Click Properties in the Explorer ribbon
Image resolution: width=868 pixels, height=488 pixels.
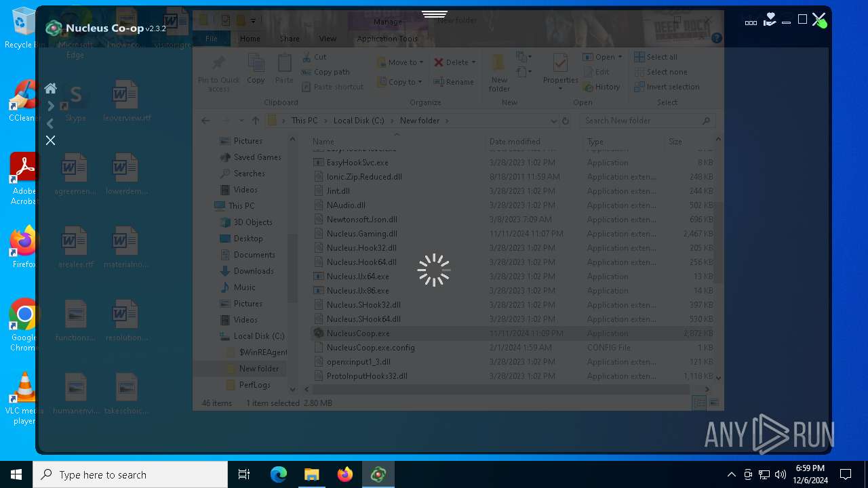560,73
